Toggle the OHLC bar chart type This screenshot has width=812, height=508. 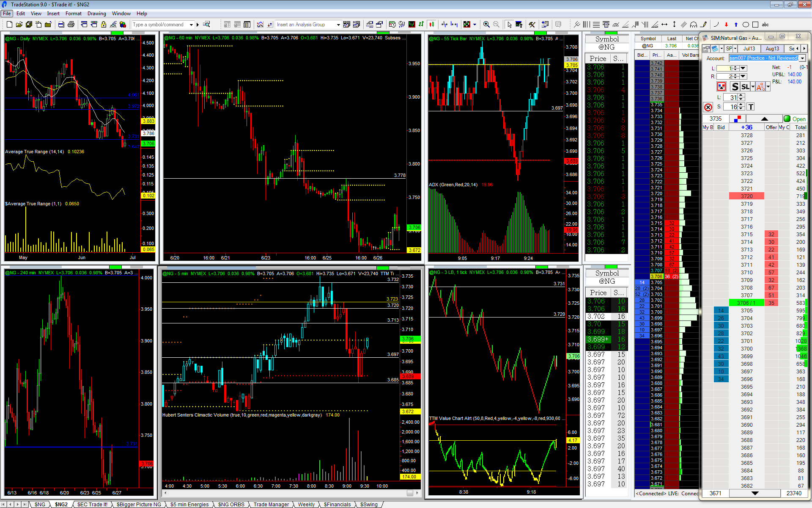[x=421, y=25]
